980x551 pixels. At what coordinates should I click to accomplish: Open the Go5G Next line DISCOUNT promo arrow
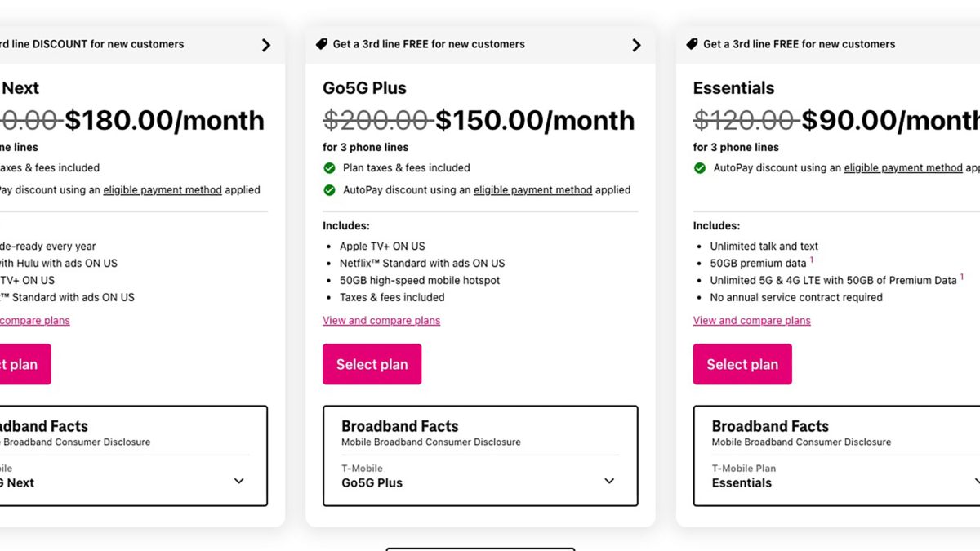coord(265,45)
